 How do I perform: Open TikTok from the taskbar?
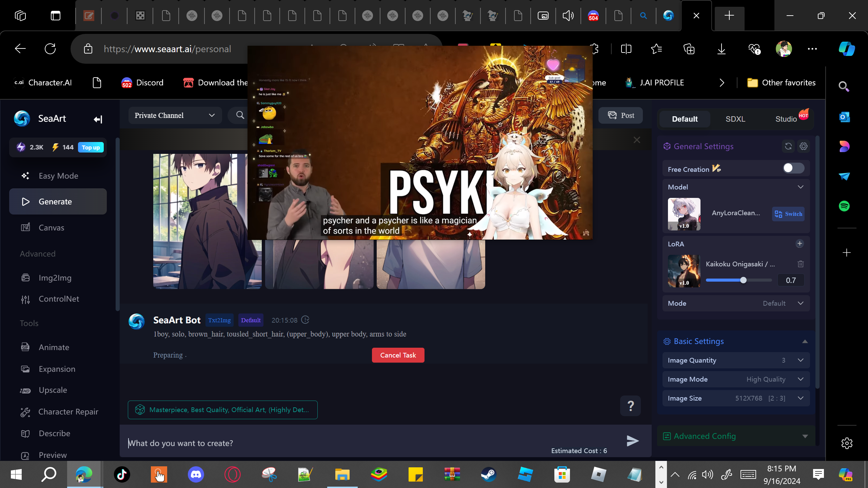[x=122, y=474]
